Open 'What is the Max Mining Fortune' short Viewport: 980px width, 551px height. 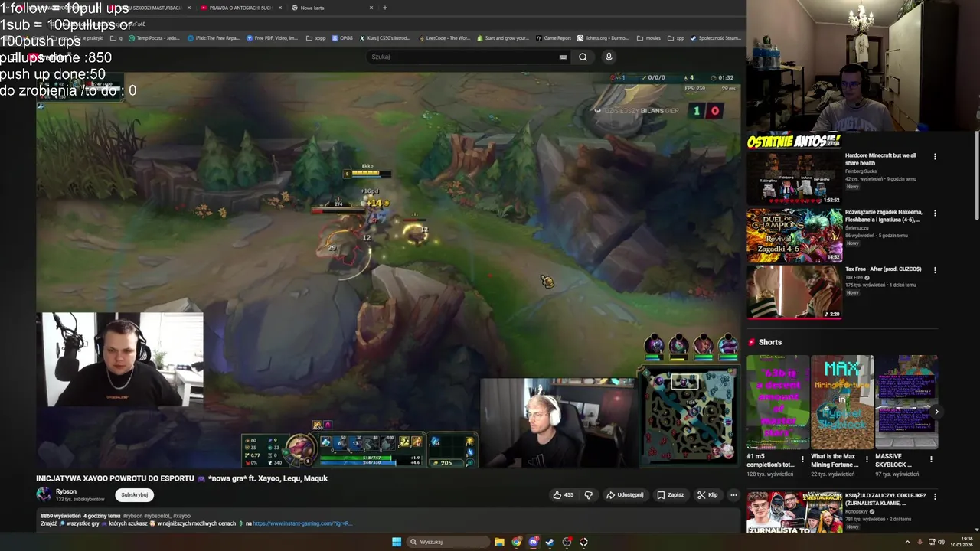[x=842, y=402]
